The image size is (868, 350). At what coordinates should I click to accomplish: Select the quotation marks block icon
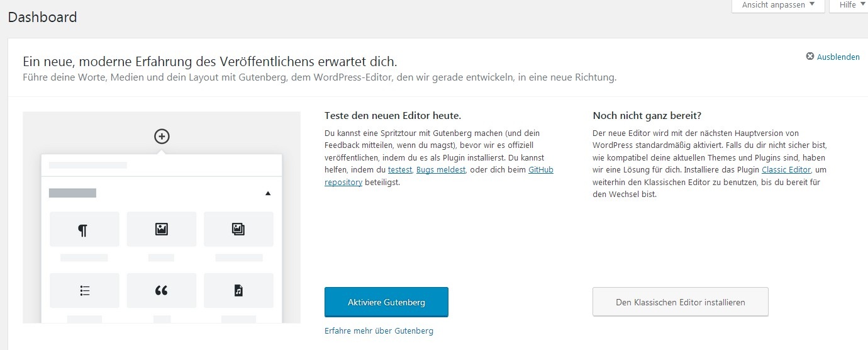pyautogui.click(x=162, y=290)
